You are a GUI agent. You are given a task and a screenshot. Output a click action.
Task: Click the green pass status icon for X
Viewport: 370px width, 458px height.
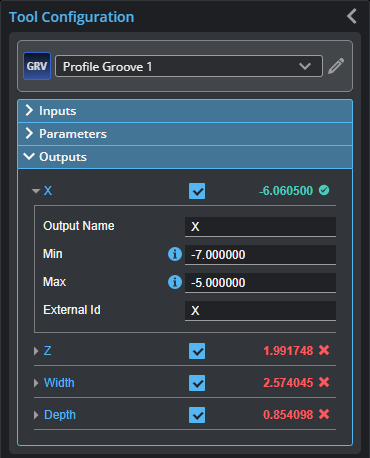pyautogui.click(x=324, y=190)
